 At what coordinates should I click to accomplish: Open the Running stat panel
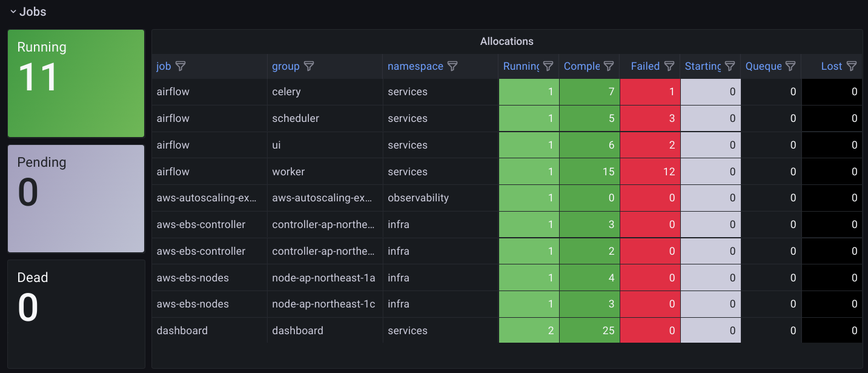(76, 83)
